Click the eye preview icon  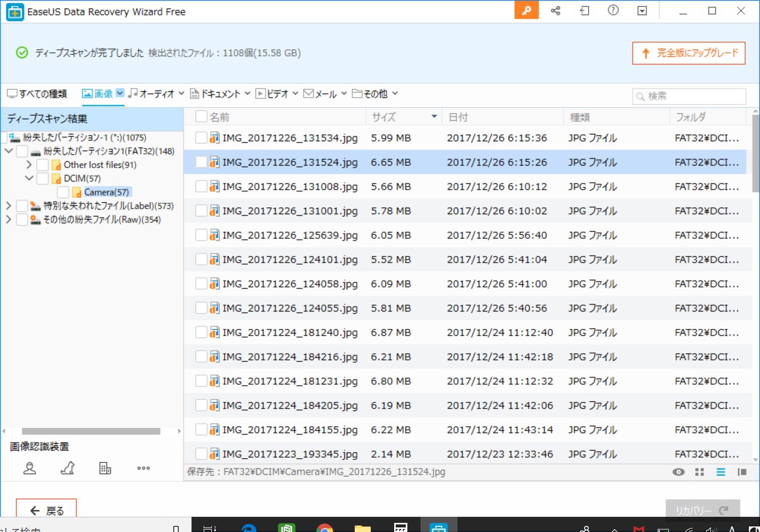678,472
